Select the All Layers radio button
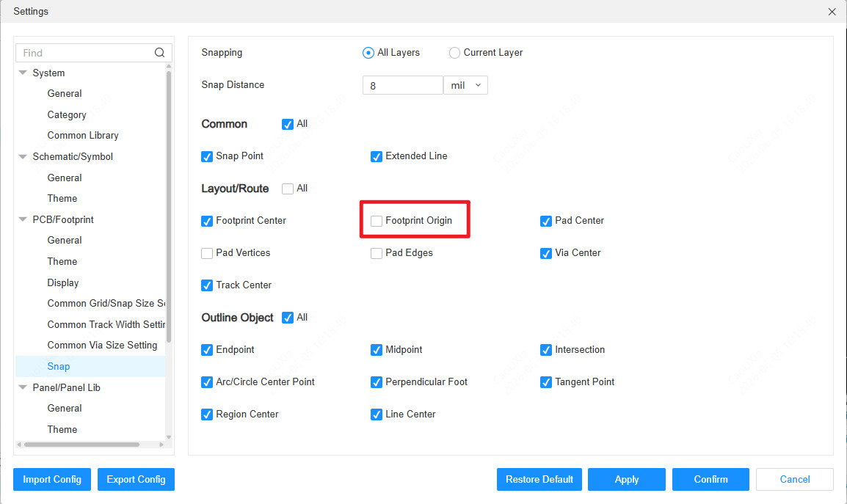 pyautogui.click(x=368, y=52)
